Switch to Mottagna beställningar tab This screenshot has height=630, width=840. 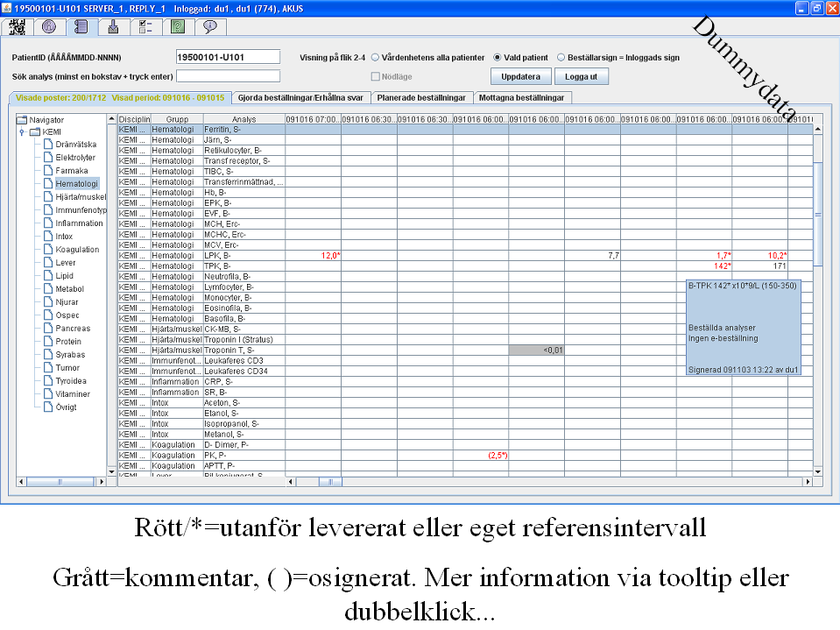tap(522, 97)
